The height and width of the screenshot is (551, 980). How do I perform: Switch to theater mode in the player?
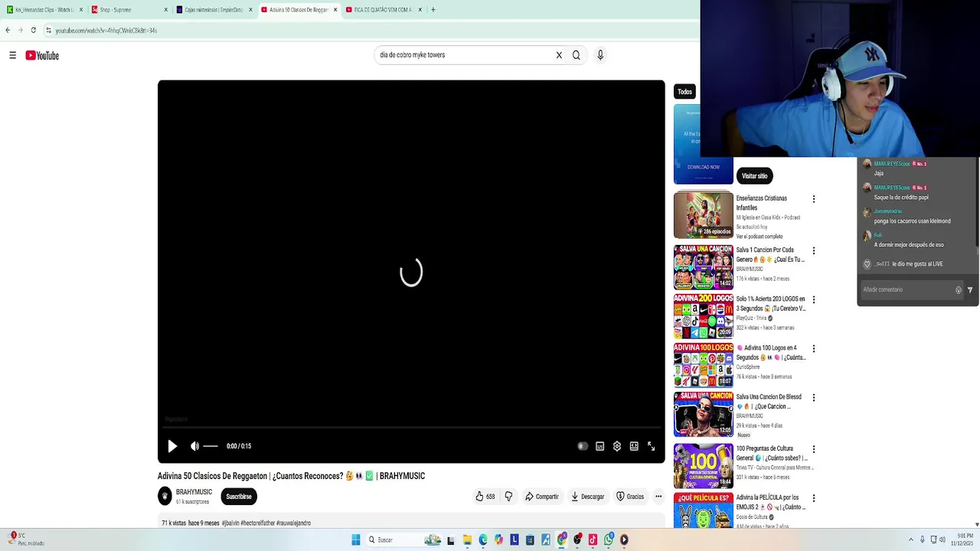click(634, 446)
